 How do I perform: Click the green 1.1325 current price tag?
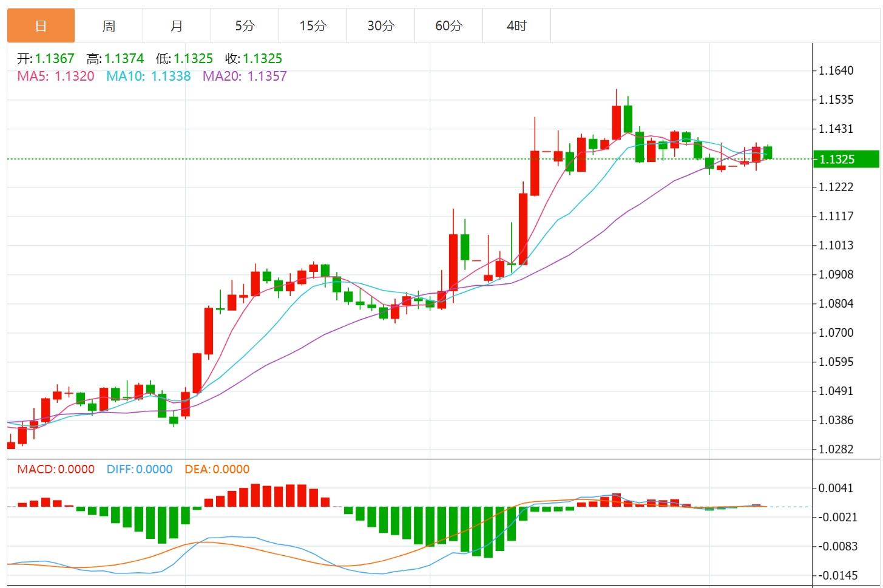click(x=845, y=159)
